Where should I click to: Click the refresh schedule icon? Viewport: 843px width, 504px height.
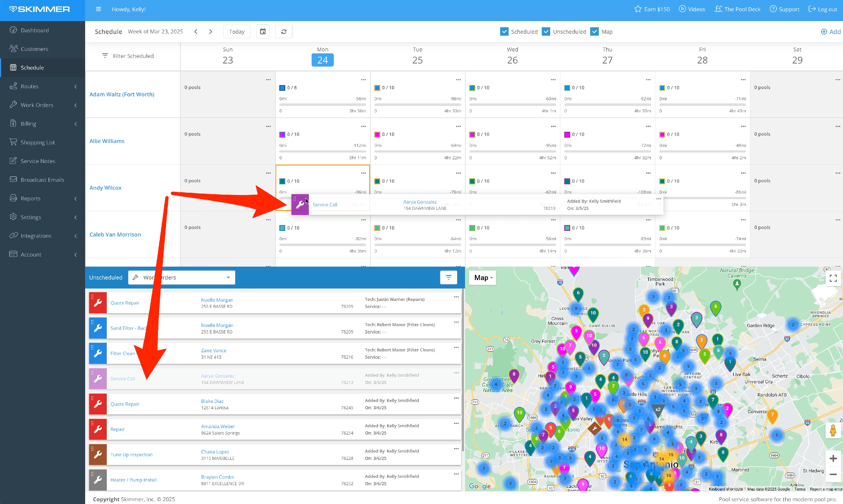tap(284, 31)
